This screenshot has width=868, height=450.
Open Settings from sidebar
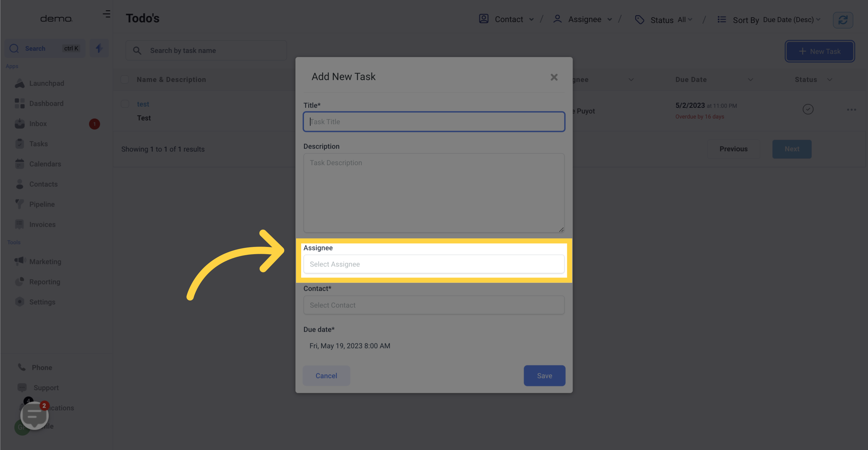[41, 301]
